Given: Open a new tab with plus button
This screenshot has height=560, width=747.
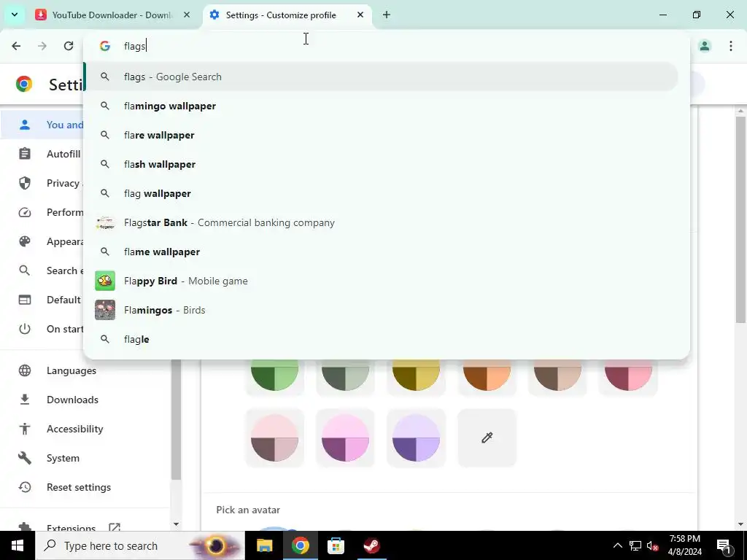Looking at the screenshot, I should click(x=387, y=15).
